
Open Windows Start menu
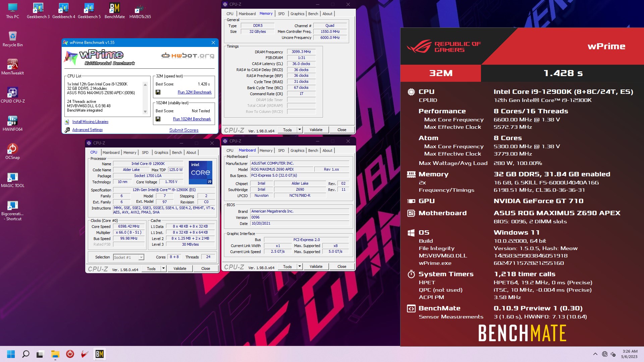point(11,354)
